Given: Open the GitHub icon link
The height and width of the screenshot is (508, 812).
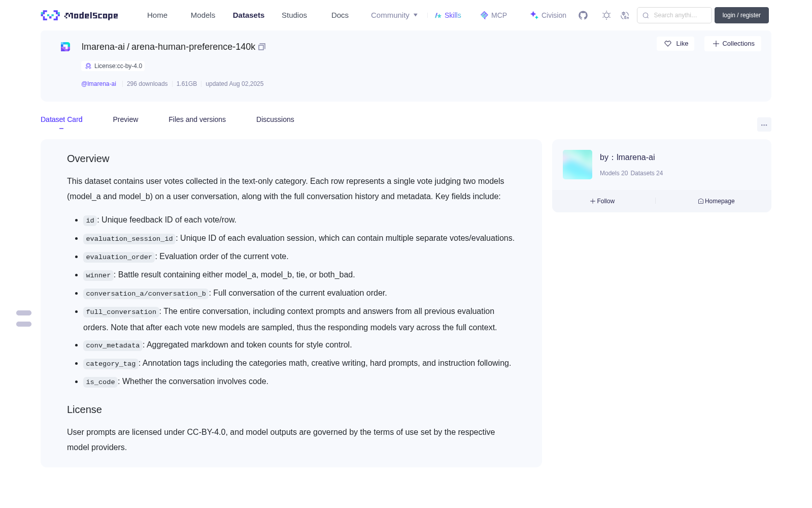Looking at the screenshot, I should pos(583,15).
